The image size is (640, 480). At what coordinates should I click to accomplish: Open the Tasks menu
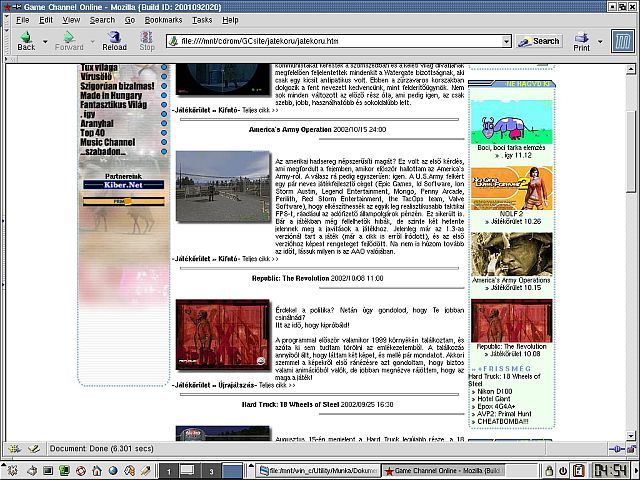[202, 20]
